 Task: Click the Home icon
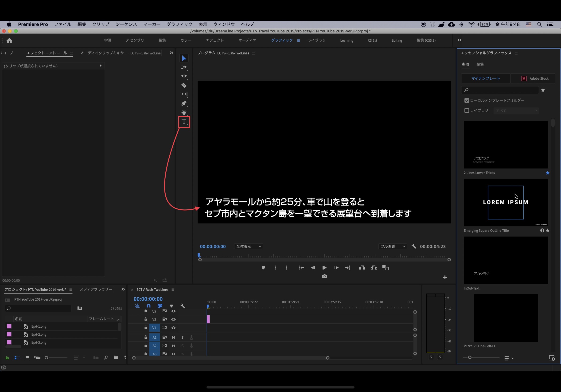point(9,41)
